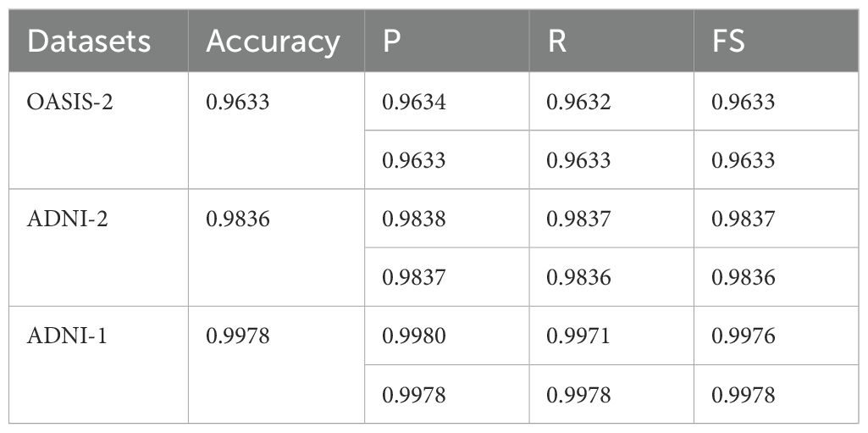Select the R column header
Screen dimensions: 868x433
tap(556, 42)
